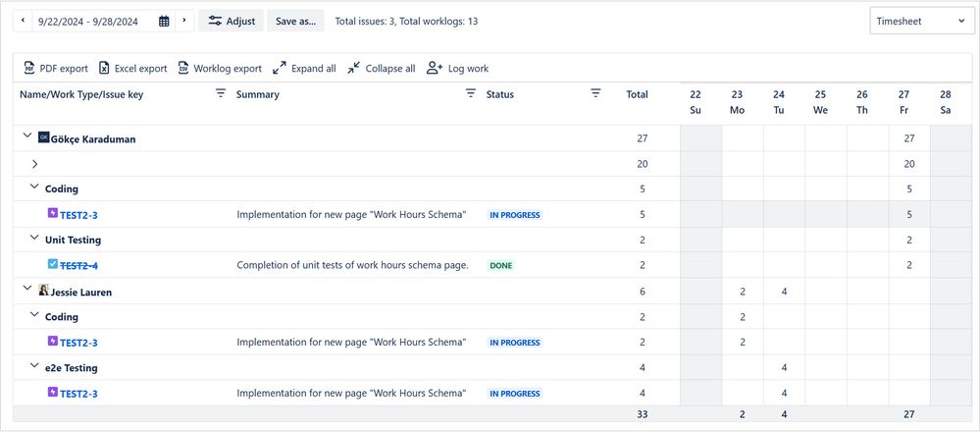Collapse the e2e Testing group
The image size is (980, 432).
coord(34,366)
